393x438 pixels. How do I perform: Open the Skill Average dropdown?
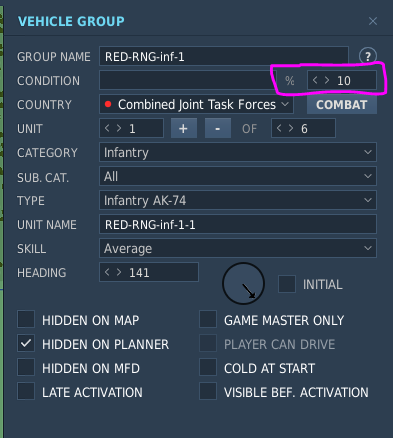point(238,248)
